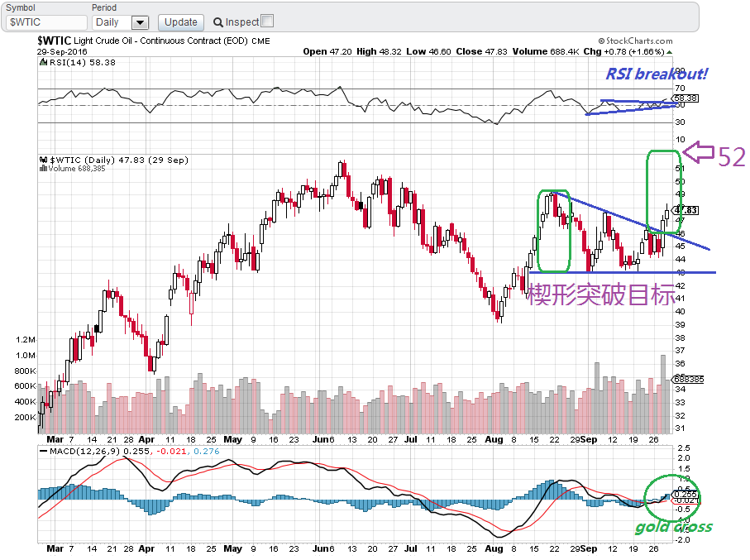Click the Inspect magnifier icon
This screenshot has height=560, width=750.
(x=218, y=22)
